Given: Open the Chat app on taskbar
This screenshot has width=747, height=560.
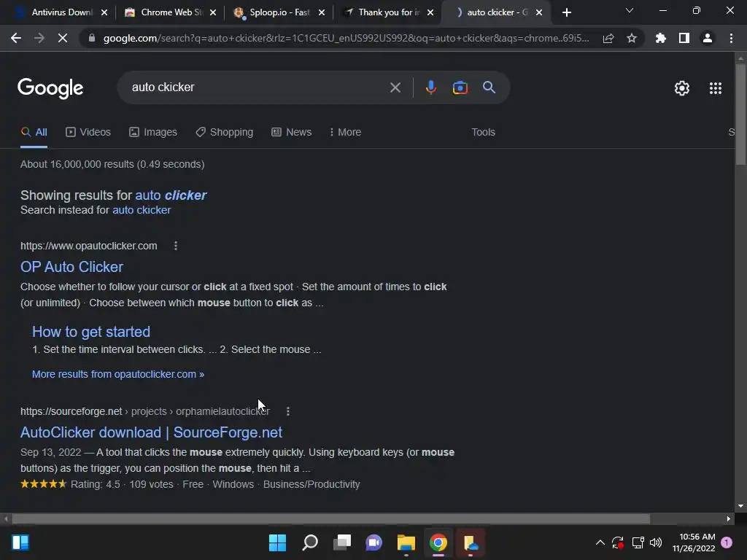Looking at the screenshot, I should click(374, 542).
